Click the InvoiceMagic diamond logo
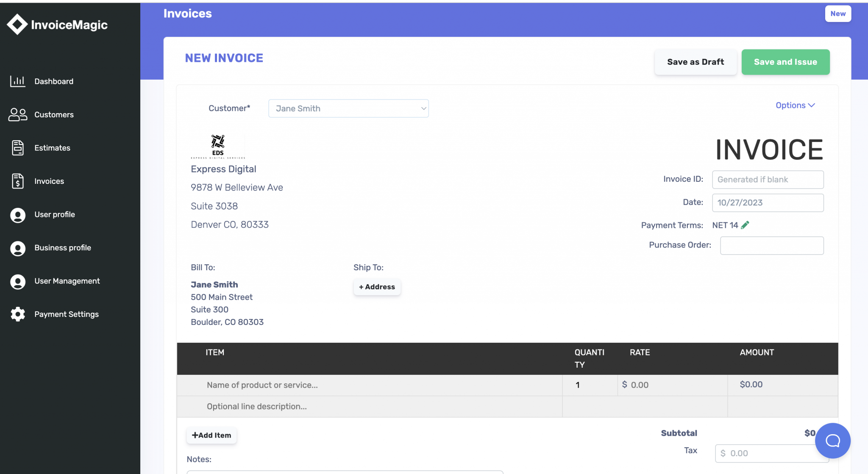Screen dimensions: 868x474 (x=17, y=24)
